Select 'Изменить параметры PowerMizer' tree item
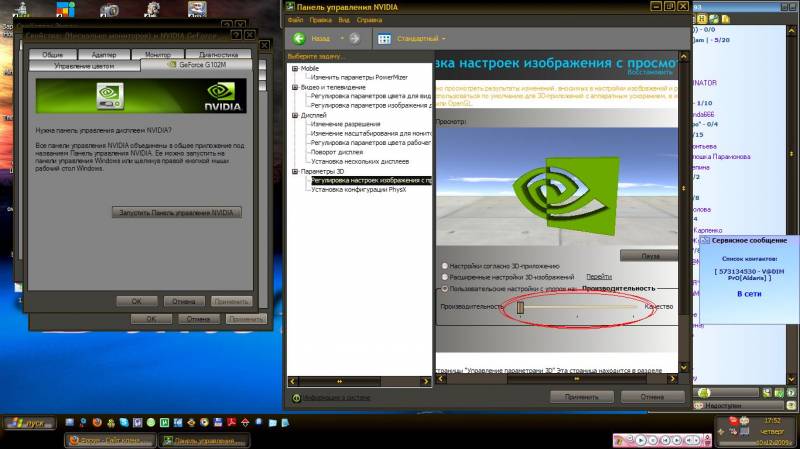800x449 pixels. pos(359,78)
